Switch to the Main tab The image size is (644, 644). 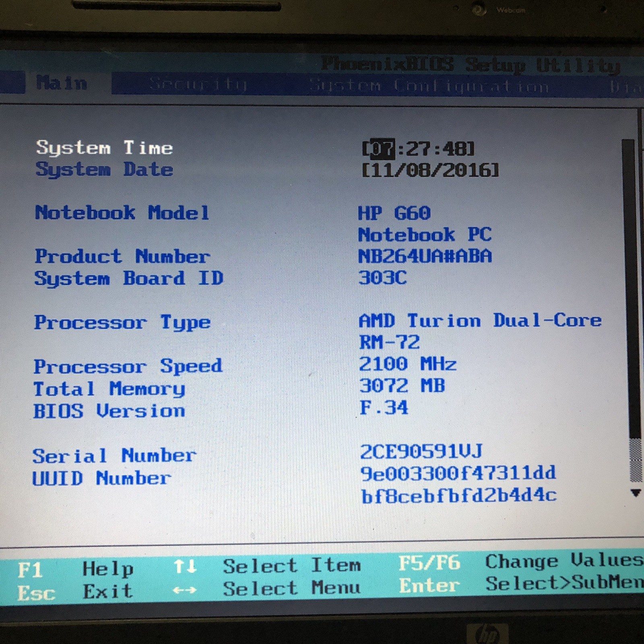tap(61, 83)
